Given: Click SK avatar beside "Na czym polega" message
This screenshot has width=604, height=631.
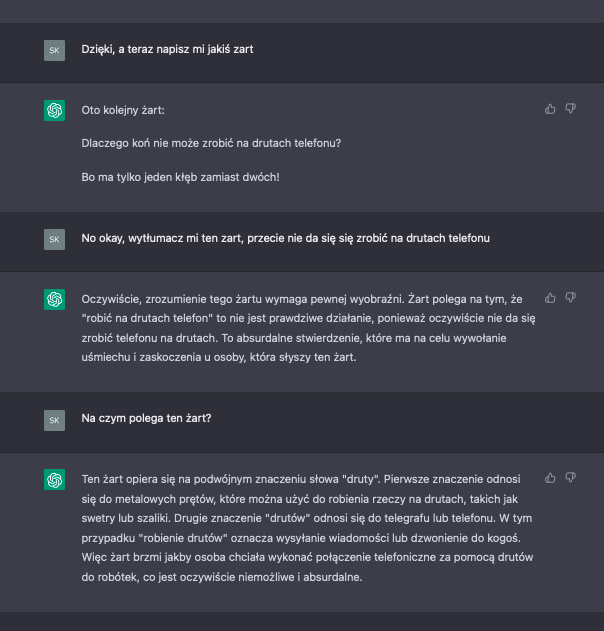Looking at the screenshot, I should (55, 419).
